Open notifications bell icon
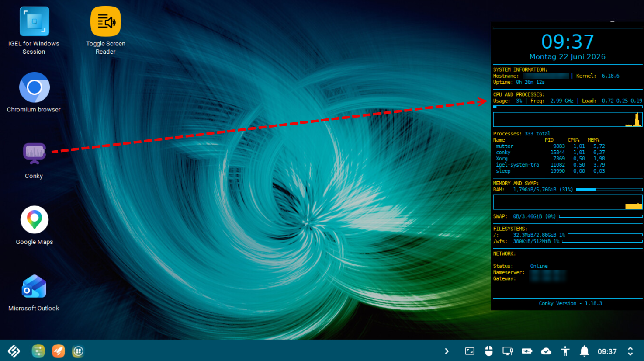Screen dimensions: 644x361 pos(585,351)
